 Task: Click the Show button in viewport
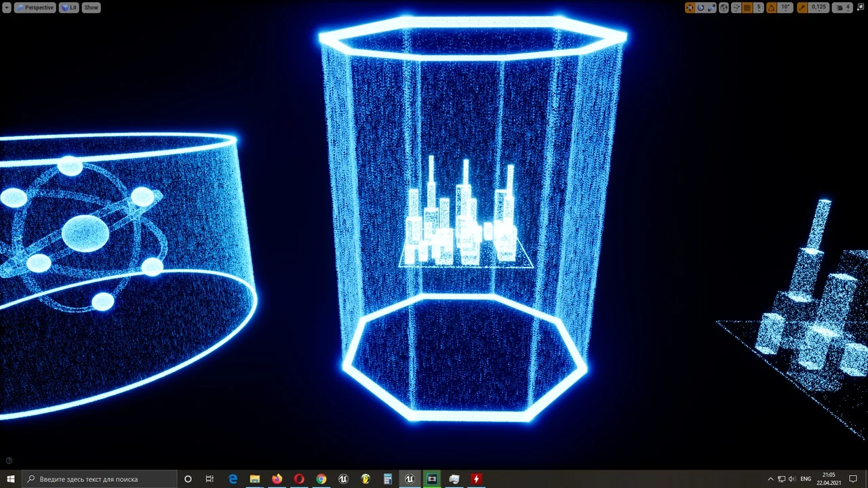click(91, 7)
